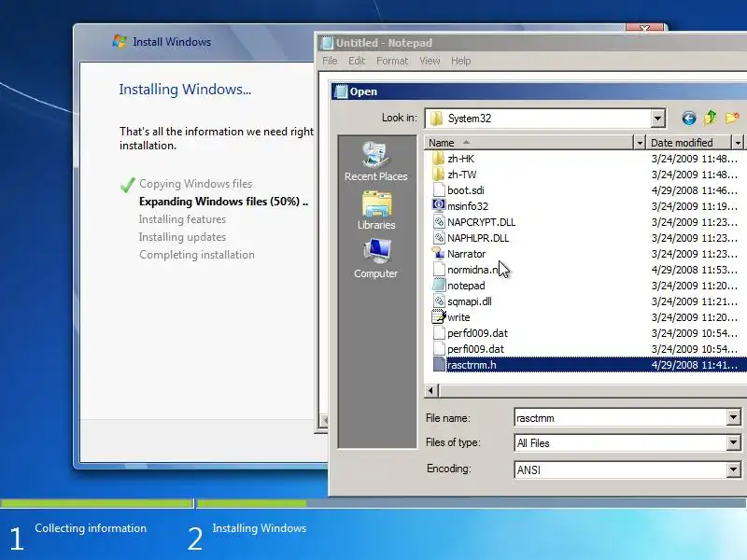Open the File menu in Notepad
The width and height of the screenshot is (747, 560).
tap(330, 61)
